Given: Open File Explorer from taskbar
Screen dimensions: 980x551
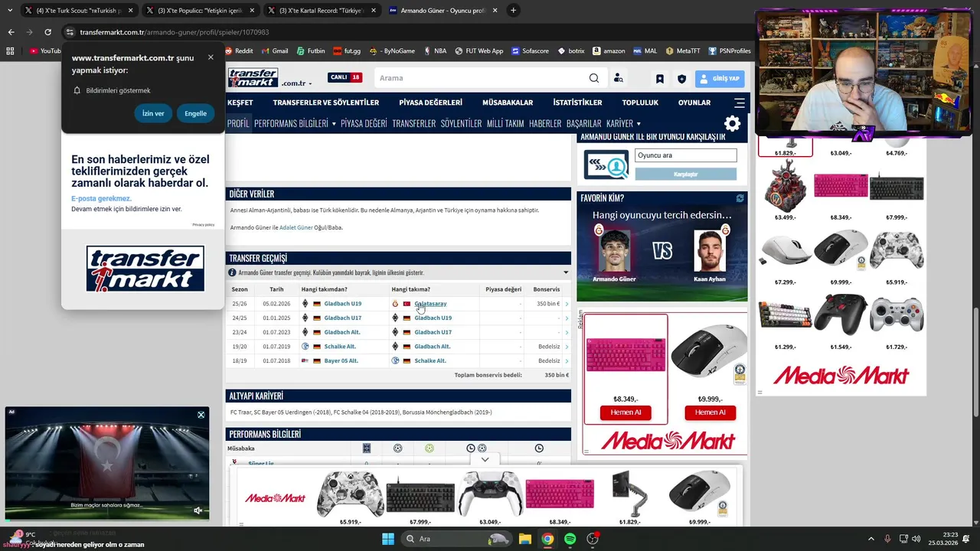Looking at the screenshot, I should (525, 539).
